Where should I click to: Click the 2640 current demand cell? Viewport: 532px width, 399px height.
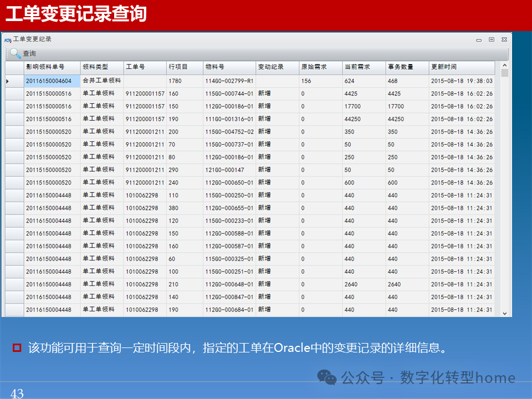pyautogui.click(x=364, y=284)
